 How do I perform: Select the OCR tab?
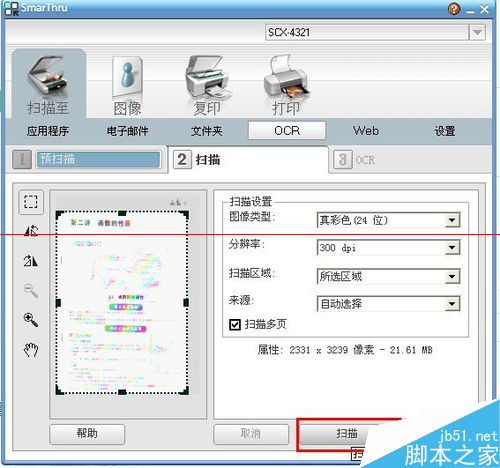tap(287, 130)
